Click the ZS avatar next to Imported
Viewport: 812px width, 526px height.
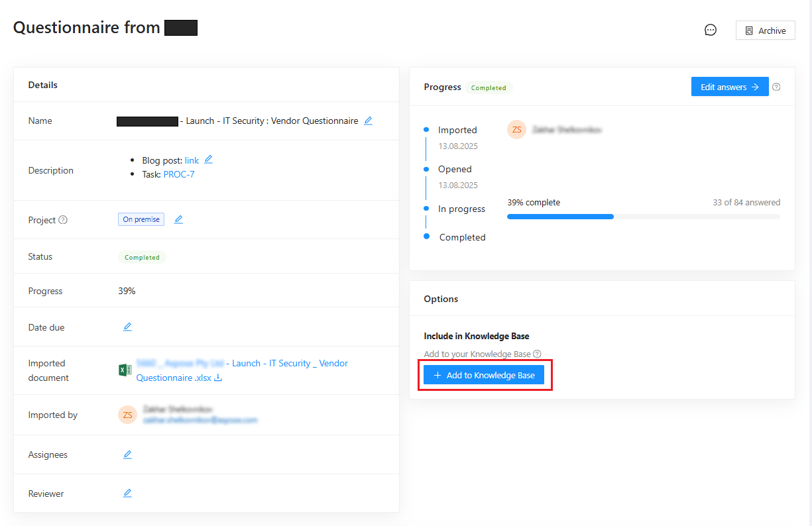pos(516,129)
